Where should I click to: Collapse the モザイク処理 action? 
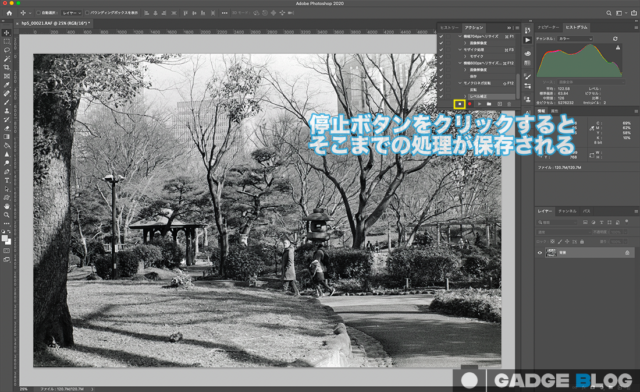pos(460,50)
